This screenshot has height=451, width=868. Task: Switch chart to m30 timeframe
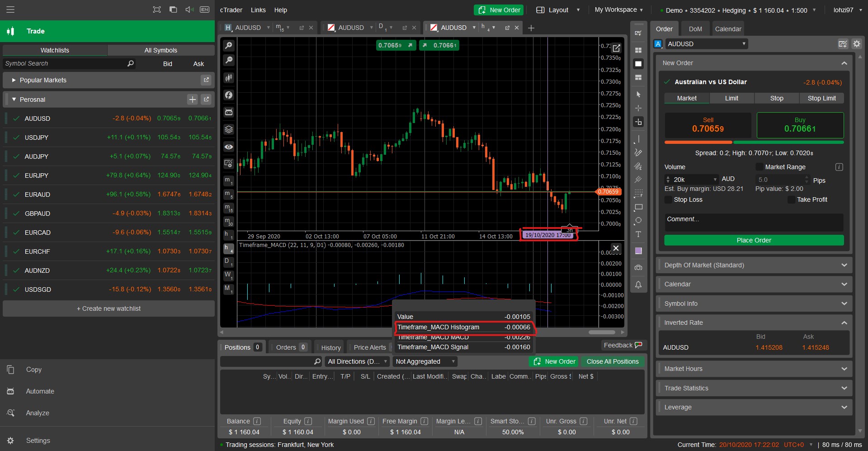click(229, 221)
